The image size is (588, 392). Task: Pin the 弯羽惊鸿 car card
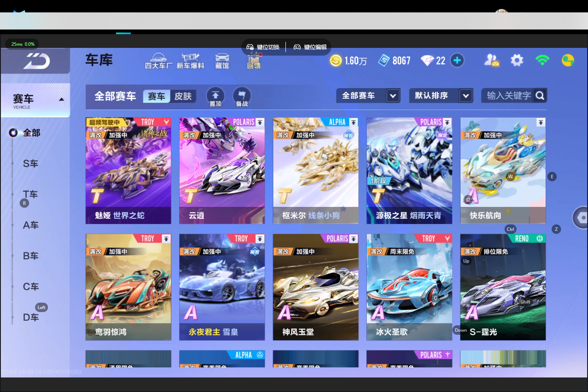(166, 239)
